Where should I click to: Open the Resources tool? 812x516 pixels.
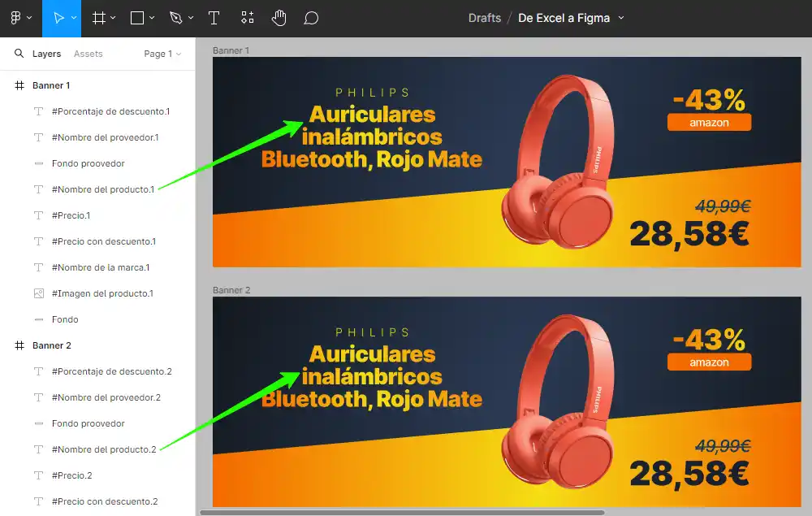point(248,18)
